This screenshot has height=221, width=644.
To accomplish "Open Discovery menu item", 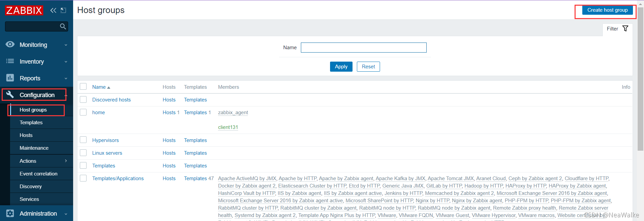I will pos(31,187).
